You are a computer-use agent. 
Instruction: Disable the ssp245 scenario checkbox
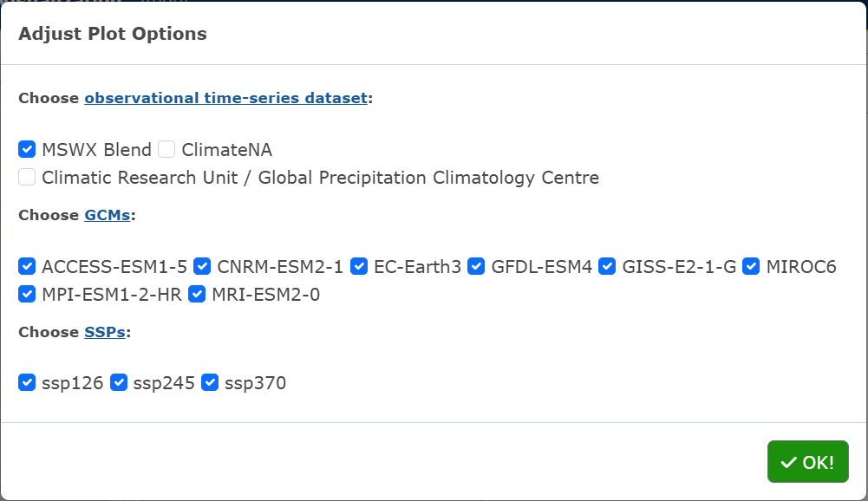pyautogui.click(x=119, y=382)
